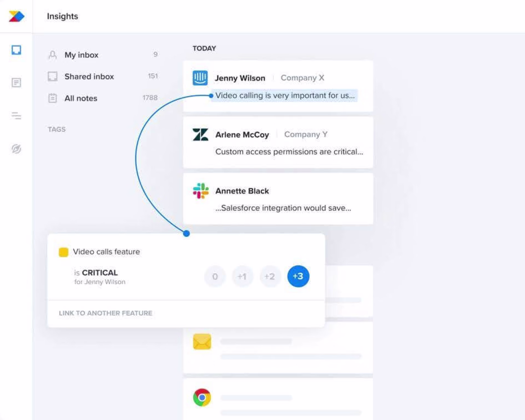Image resolution: width=525 pixels, height=420 pixels.
Task: Click the yellow Video calls feature swatch
Action: pyautogui.click(x=63, y=252)
